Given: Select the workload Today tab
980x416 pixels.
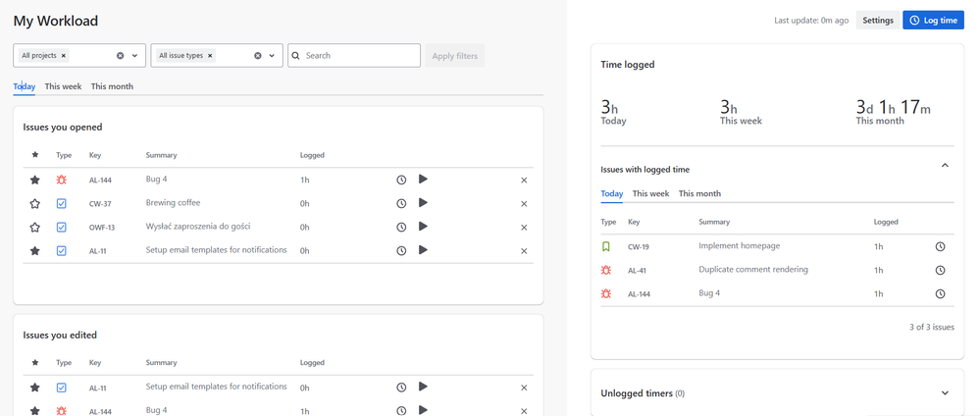Looking at the screenshot, I should click(25, 86).
